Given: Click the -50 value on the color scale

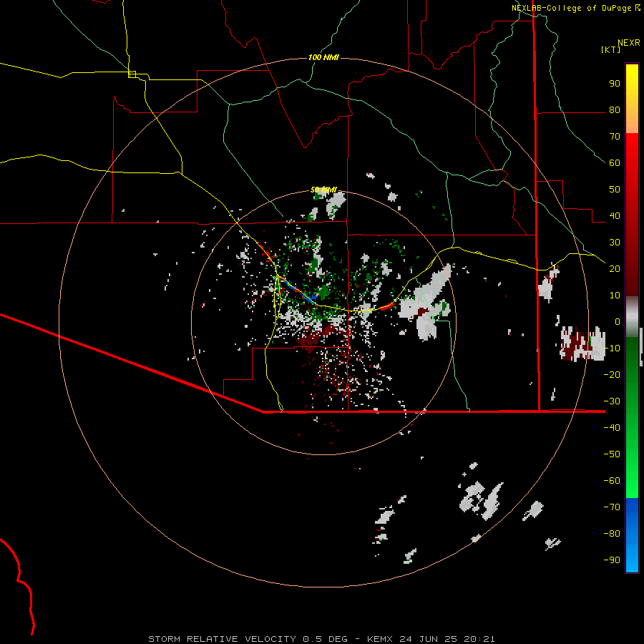Looking at the screenshot, I should tap(612, 454).
